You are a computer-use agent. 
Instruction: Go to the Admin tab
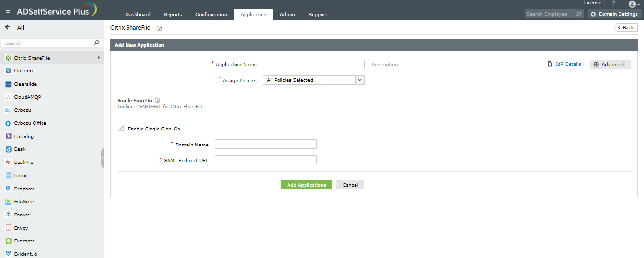click(x=288, y=15)
